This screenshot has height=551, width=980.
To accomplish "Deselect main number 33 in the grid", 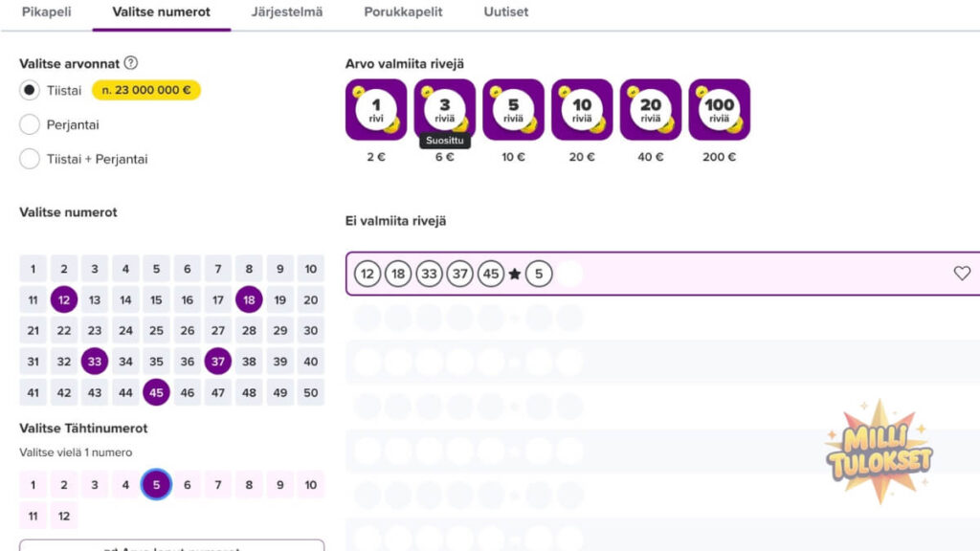I will tap(95, 362).
